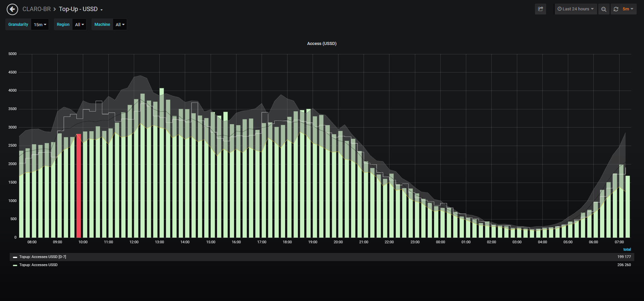Go back using the circled arrow icon
Screen dimensions: 644x301
pos(12,9)
